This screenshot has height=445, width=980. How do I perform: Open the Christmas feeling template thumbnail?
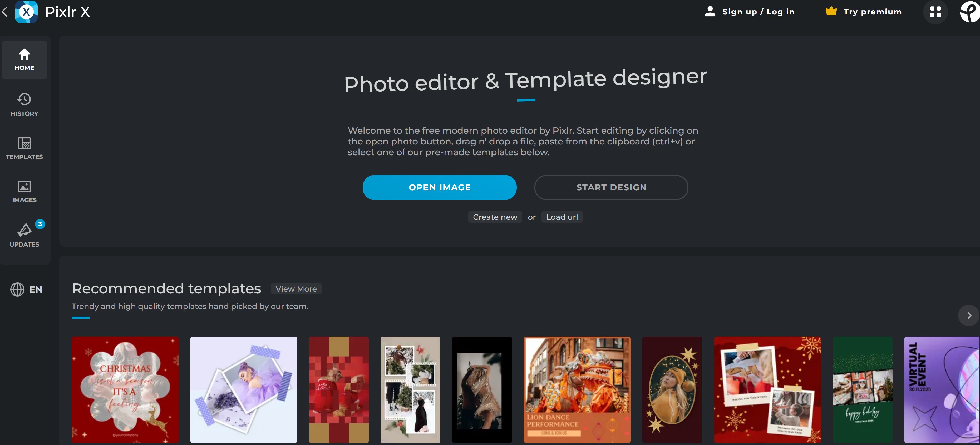point(125,389)
